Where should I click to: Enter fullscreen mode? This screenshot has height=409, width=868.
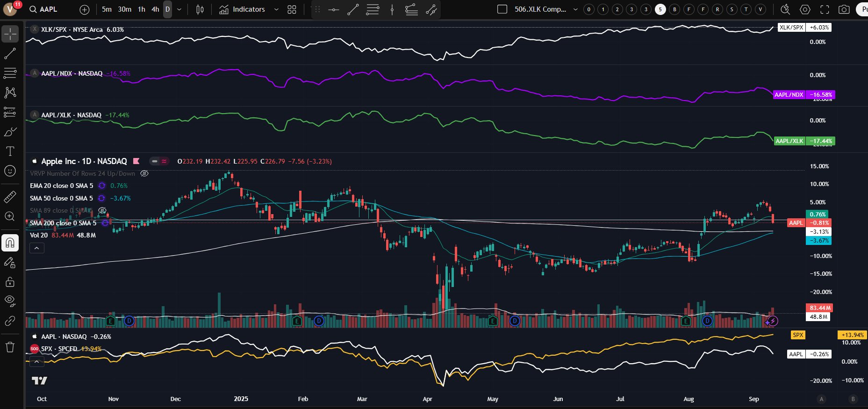tap(825, 9)
